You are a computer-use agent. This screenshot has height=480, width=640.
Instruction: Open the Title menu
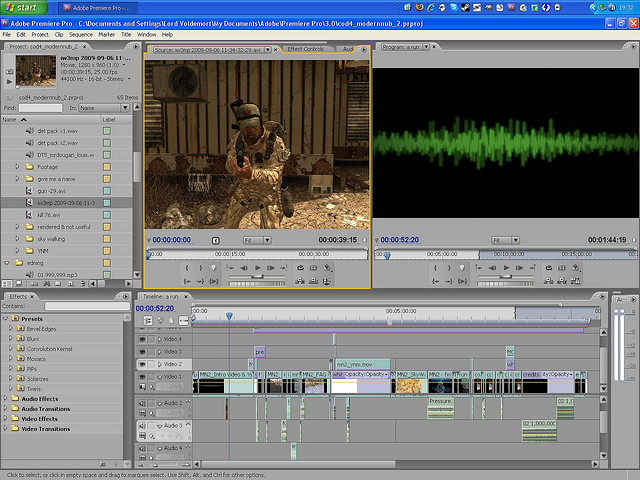pyautogui.click(x=126, y=35)
